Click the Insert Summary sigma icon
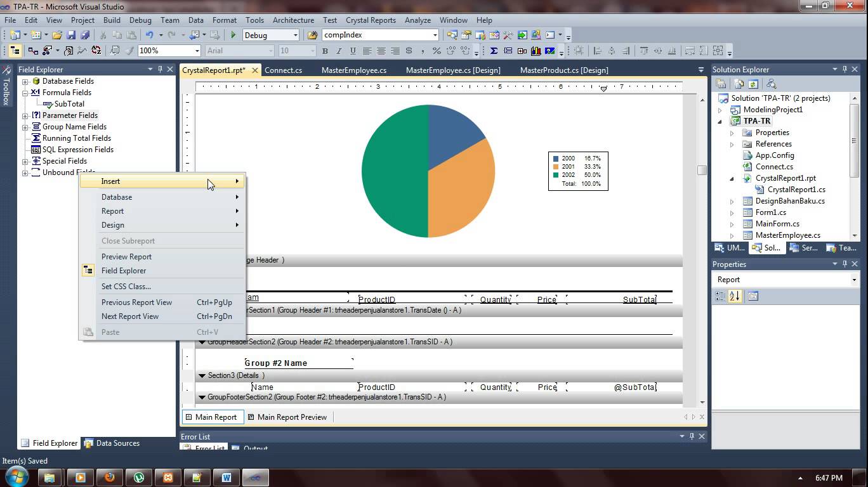This screenshot has width=868, height=487. (494, 51)
